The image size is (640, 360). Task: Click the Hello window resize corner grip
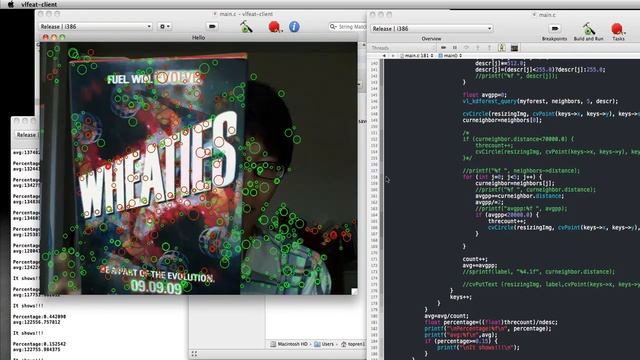pos(354,291)
